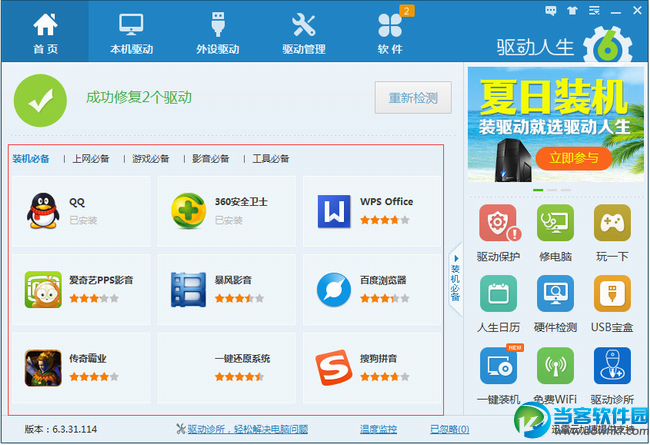Screen dimensions: 650x445
Task: Click the 百度浏览器 icon
Action: pos(334,289)
